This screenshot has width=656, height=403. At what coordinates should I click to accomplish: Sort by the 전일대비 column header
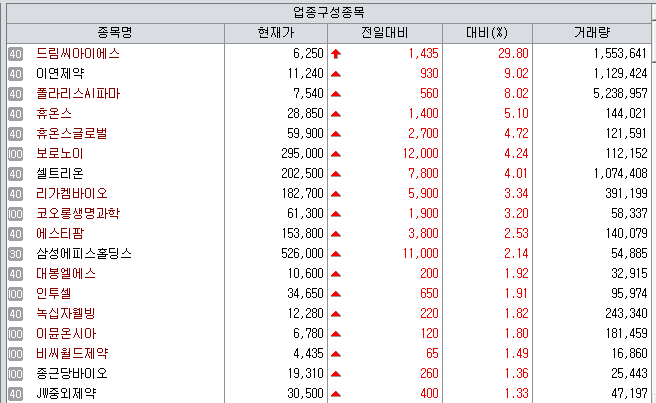coord(385,33)
